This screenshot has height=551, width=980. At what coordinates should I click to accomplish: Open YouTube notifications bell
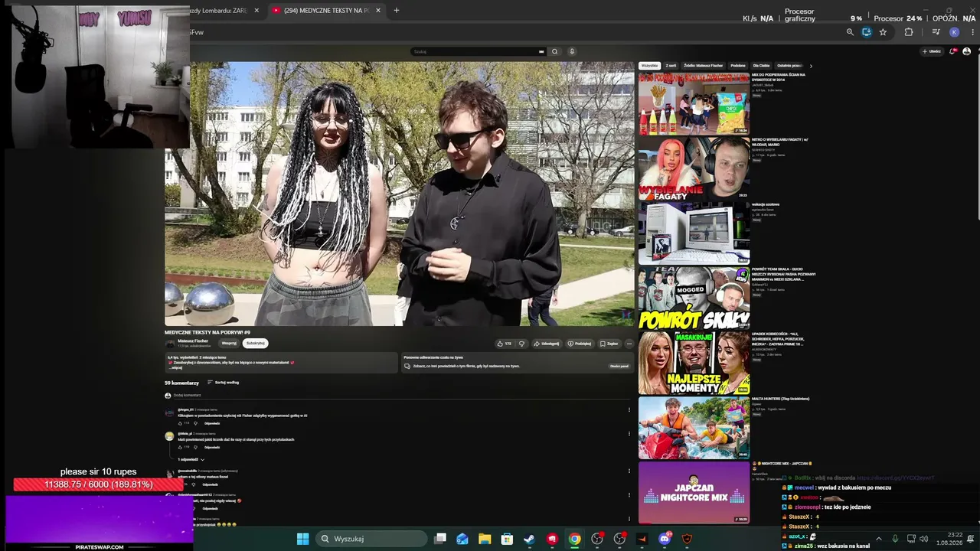(x=953, y=51)
